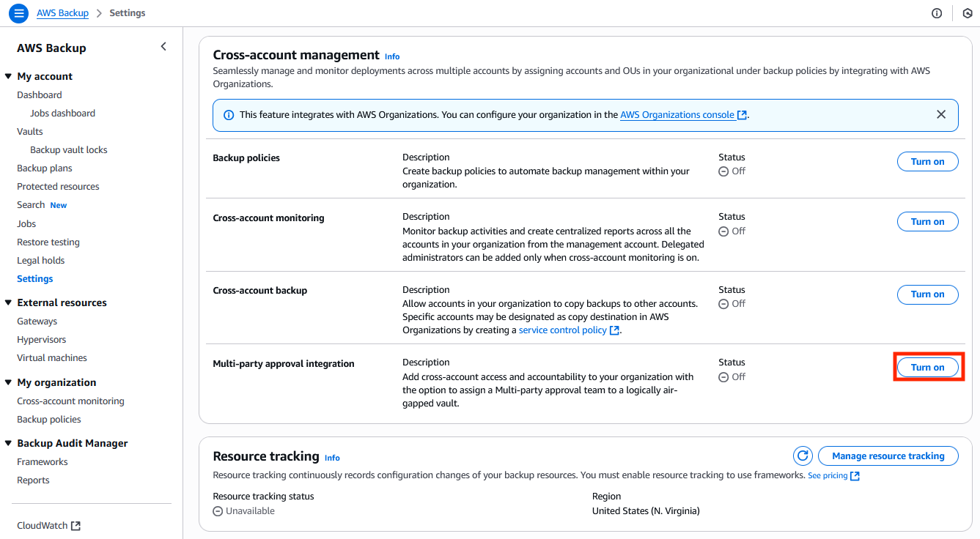Click the help info icon in top navigation

point(937,12)
